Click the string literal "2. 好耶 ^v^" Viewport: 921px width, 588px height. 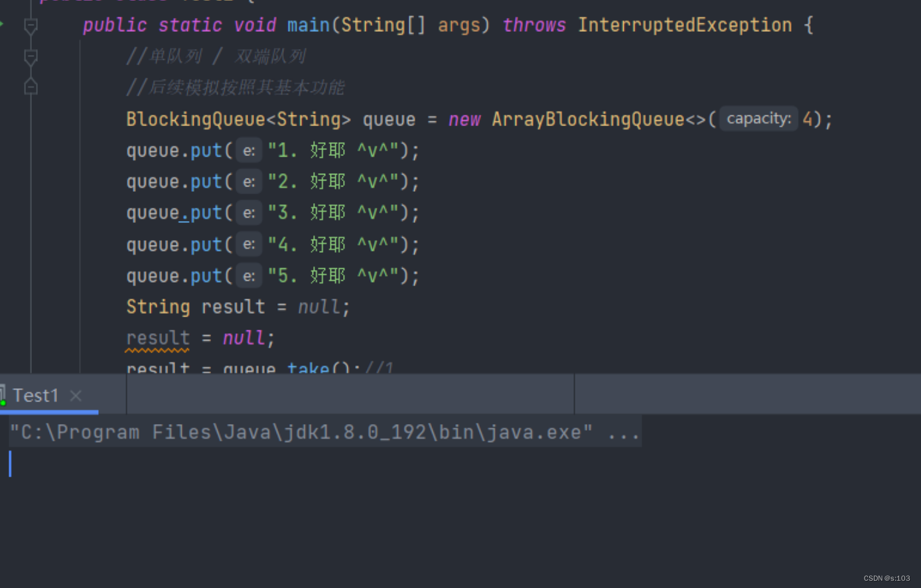[334, 182]
